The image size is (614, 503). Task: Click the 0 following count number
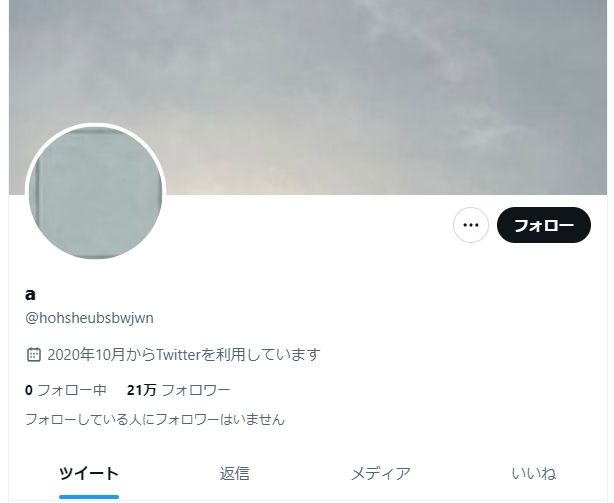29,390
